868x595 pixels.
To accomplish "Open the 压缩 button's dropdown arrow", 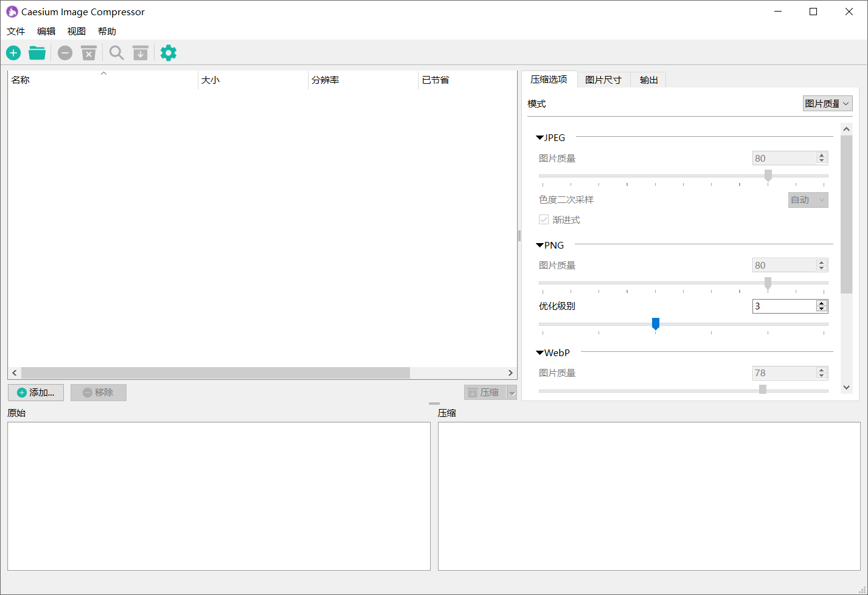I will click(x=512, y=392).
